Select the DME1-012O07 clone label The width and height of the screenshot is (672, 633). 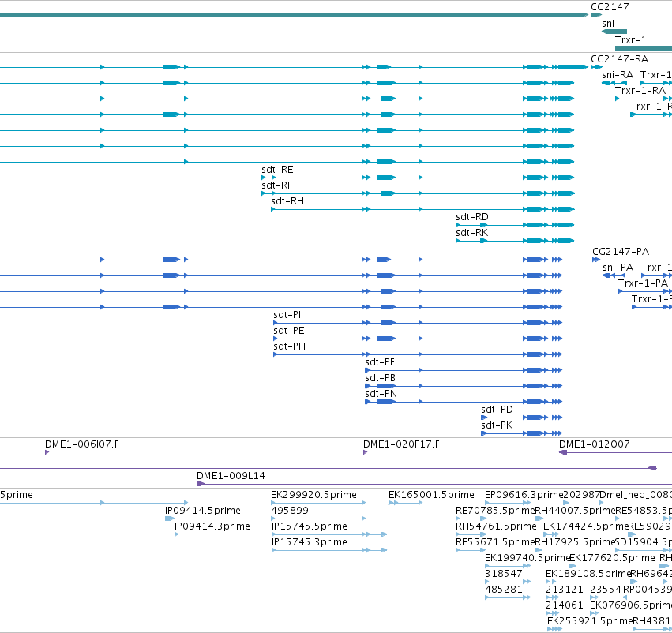(x=594, y=444)
